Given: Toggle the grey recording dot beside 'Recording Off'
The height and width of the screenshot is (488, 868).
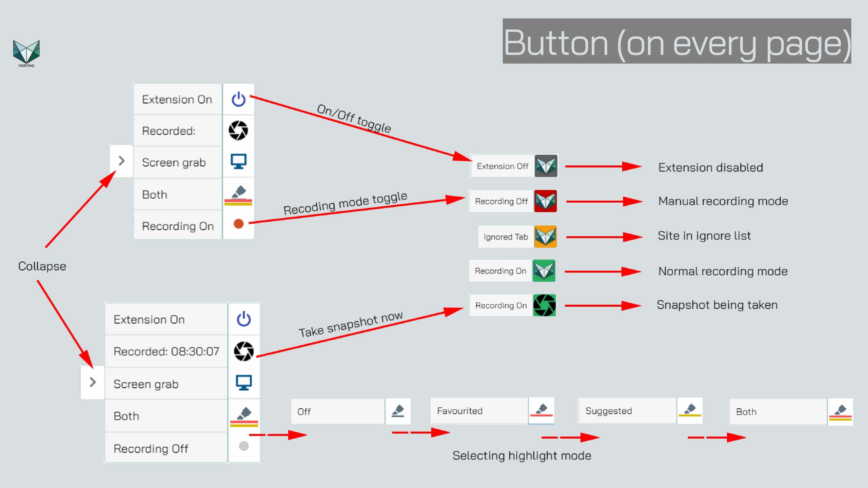Looking at the screenshot, I should 244,446.
